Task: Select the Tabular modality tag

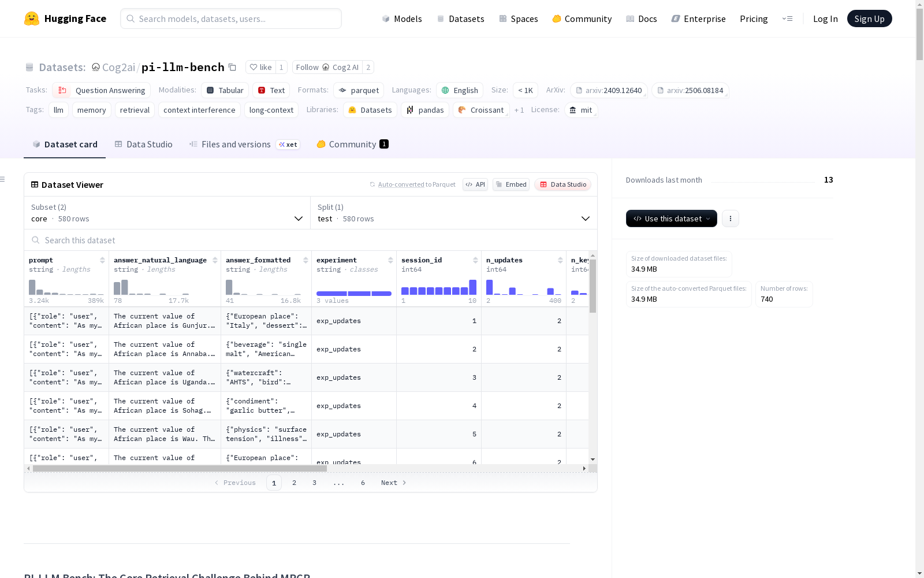Action: [x=225, y=90]
